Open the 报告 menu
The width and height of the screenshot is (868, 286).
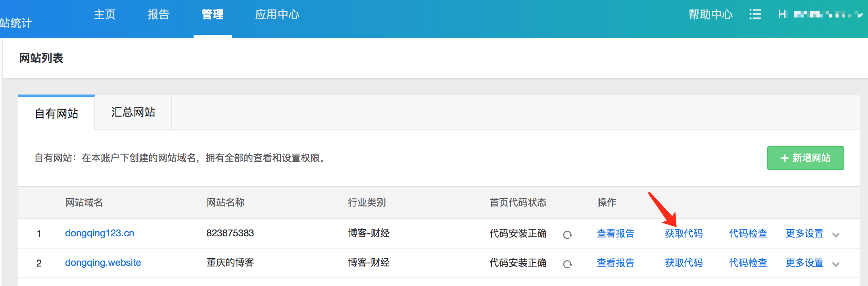click(158, 15)
